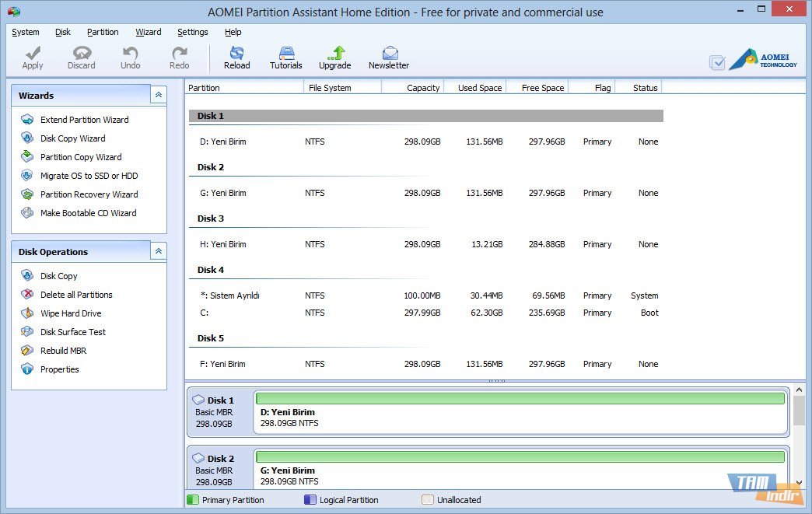Image resolution: width=812 pixels, height=514 pixels.
Task: Click the Disk Copy Wizard icon
Action: point(27,138)
